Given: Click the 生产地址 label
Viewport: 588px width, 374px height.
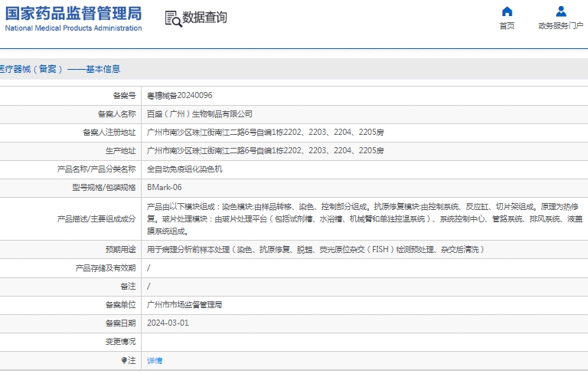Looking at the screenshot, I should click(121, 151).
